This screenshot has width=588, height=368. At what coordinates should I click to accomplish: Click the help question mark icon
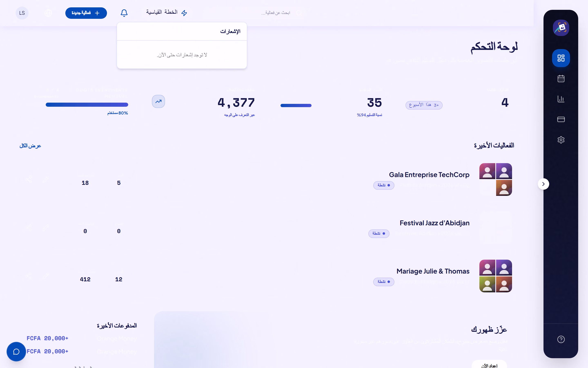(x=561, y=339)
